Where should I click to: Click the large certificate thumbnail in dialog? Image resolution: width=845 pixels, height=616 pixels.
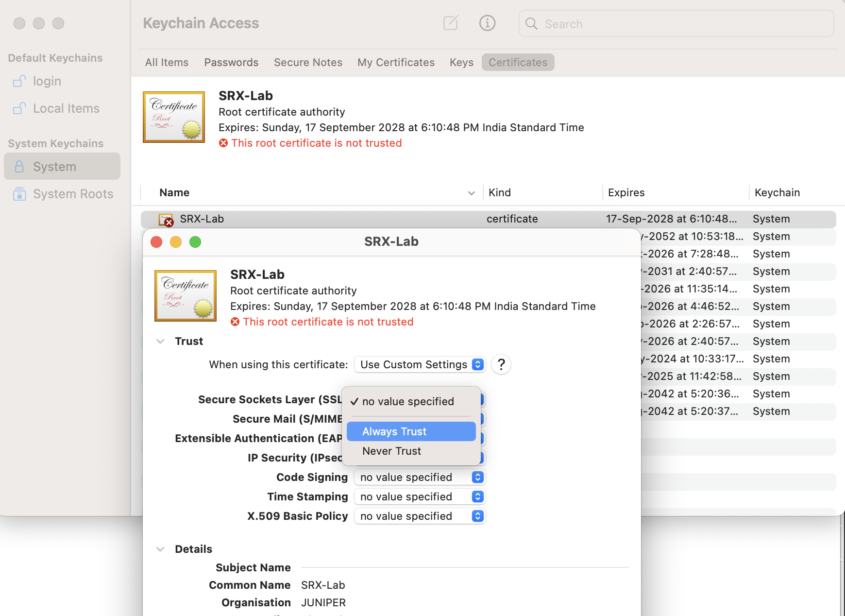(186, 295)
